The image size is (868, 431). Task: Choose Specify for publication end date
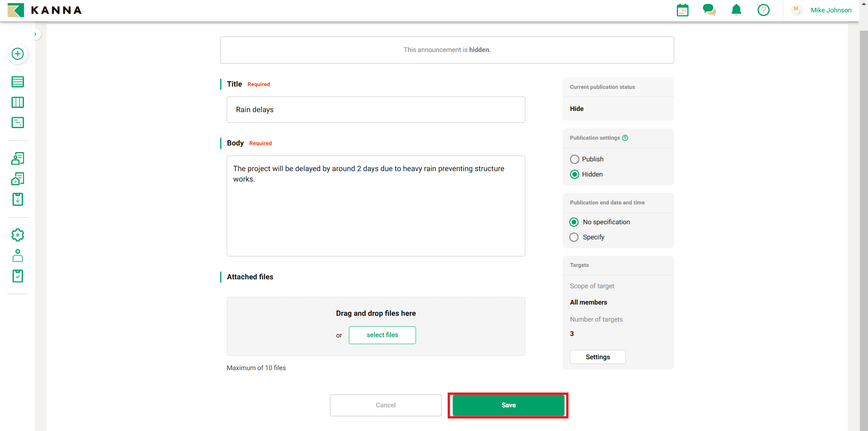click(574, 237)
